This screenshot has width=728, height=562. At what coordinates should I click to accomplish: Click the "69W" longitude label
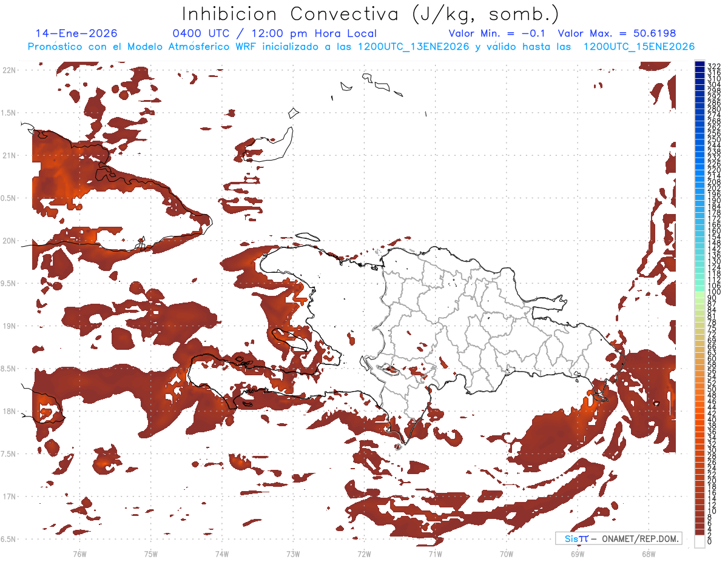pyautogui.click(x=578, y=554)
